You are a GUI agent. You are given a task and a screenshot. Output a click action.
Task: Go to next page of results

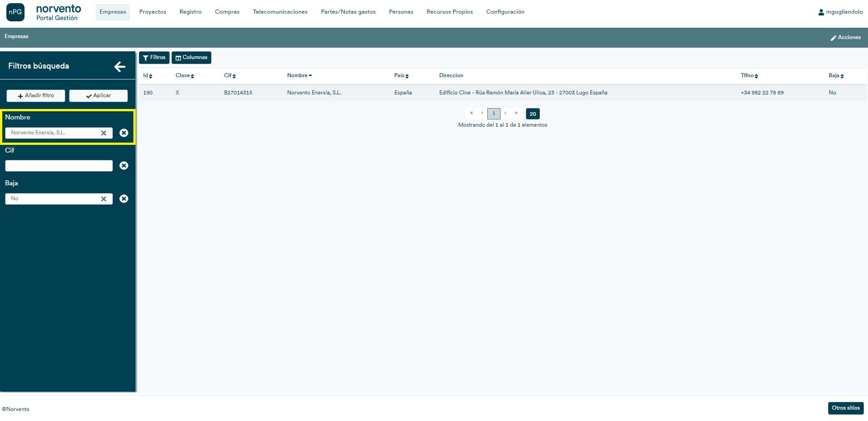(505, 114)
